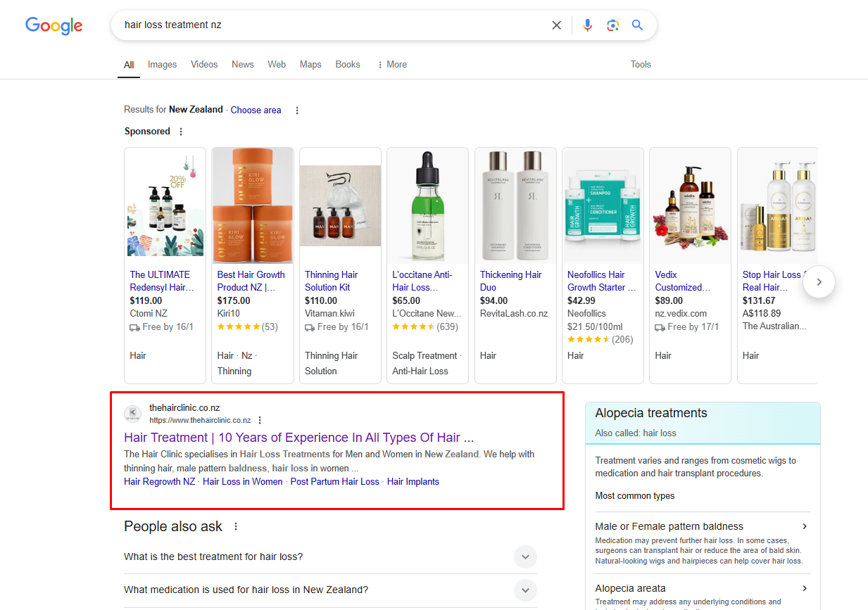This screenshot has width=868, height=610.
Task: Switch to the Videos tab
Action: (204, 64)
